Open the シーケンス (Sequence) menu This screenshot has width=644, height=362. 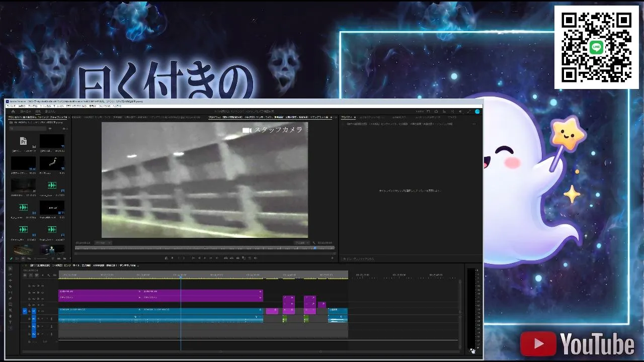[46, 106]
